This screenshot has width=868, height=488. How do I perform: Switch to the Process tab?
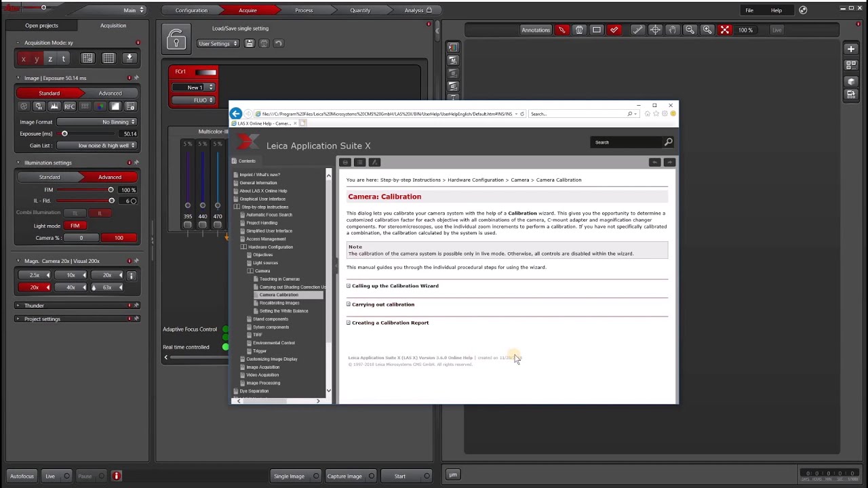point(304,10)
